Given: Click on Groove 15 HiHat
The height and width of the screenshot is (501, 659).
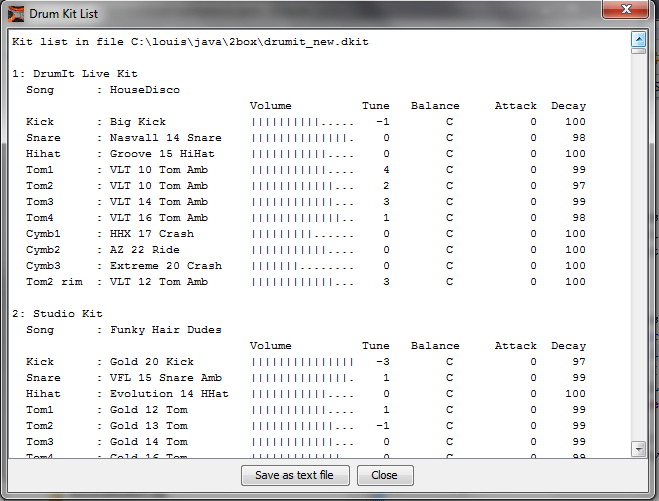Looking at the screenshot, I should pyautogui.click(x=162, y=154).
